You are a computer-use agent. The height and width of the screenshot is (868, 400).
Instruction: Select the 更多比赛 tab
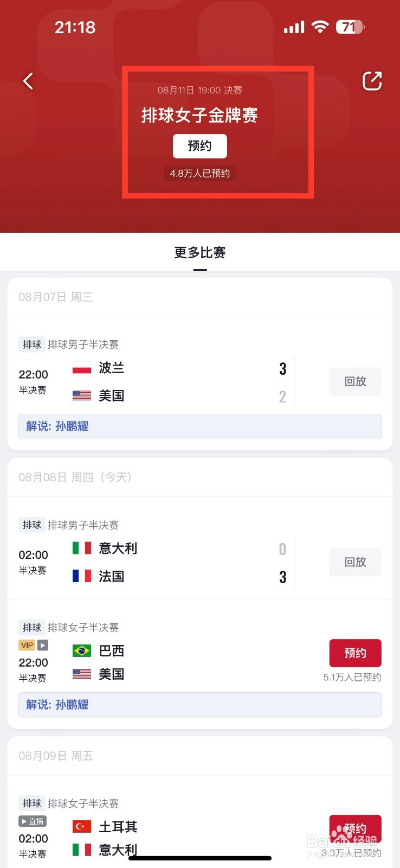pos(200,253)
